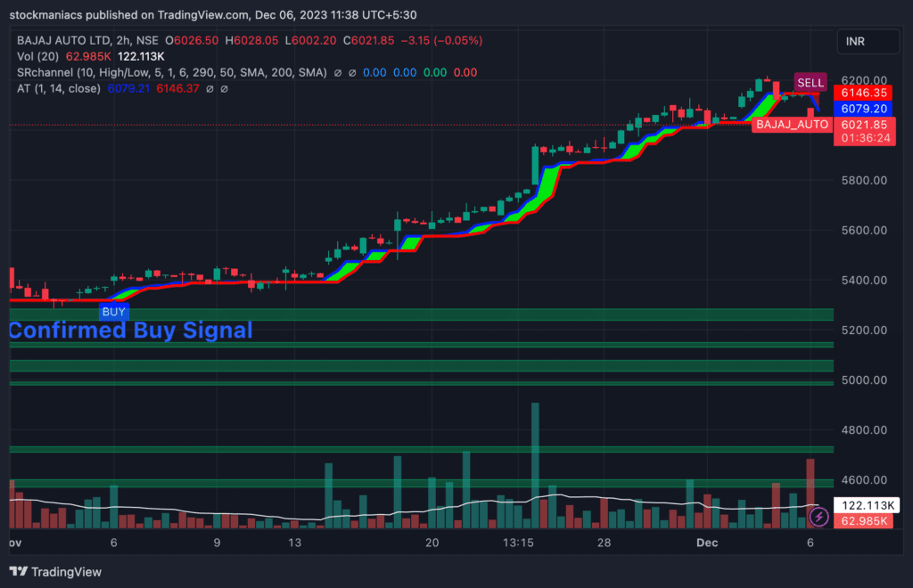The width and height of the screenshot is (913, 588).
Task: Click the 6021.85 last price tag
Action: tap(864, 125)
